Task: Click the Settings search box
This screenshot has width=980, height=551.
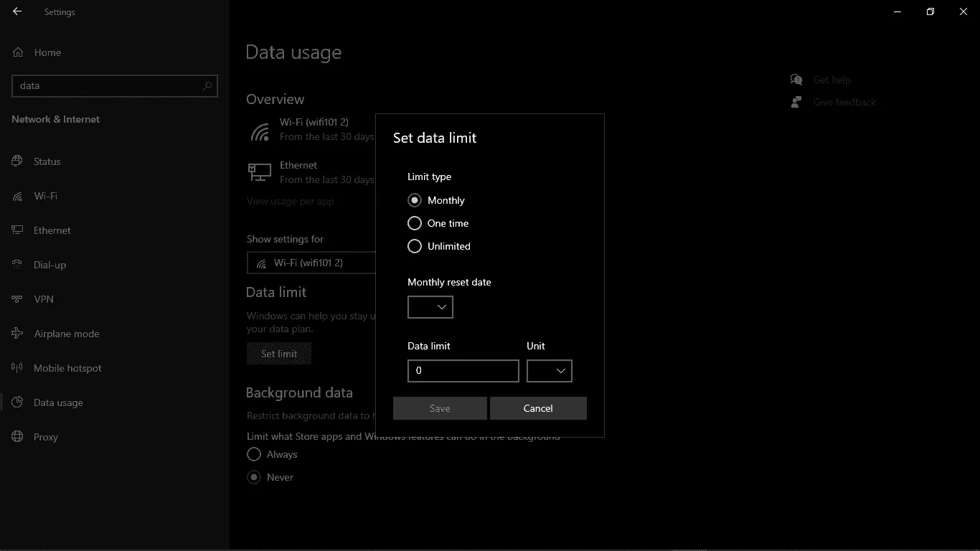Action: (115, 85)
